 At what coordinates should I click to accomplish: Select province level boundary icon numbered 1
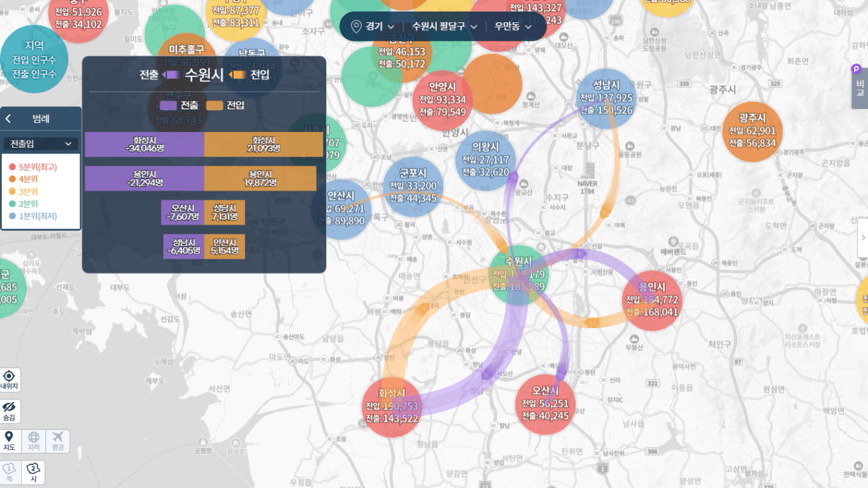[x=10, y=472]
